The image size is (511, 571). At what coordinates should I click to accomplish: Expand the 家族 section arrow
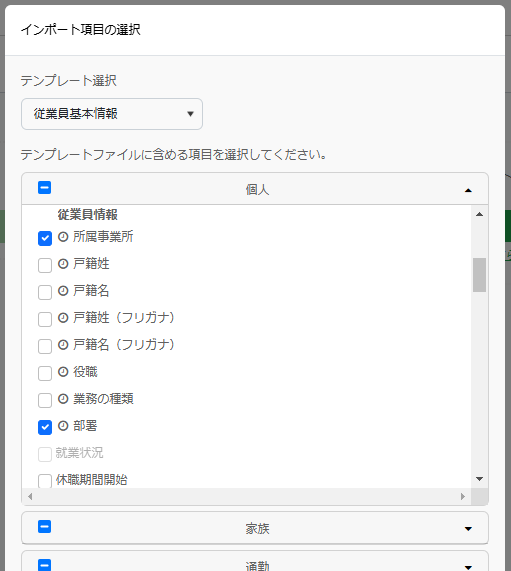[x=468, y=529]
